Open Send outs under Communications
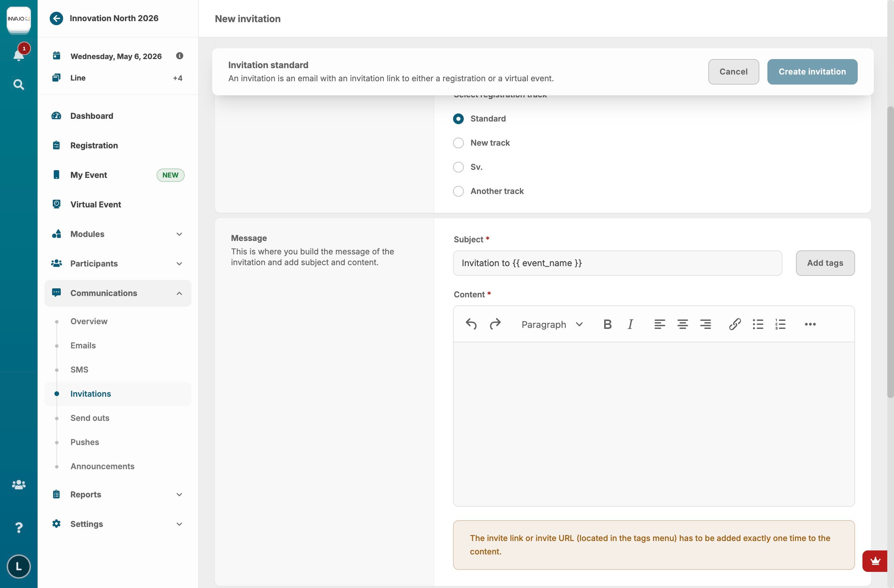894x588 pixels. 90,418
